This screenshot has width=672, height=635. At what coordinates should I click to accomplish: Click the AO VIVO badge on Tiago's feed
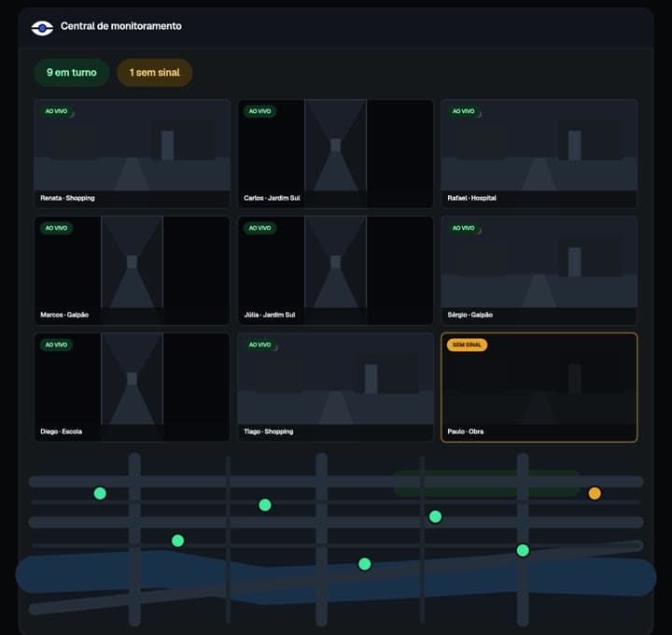coord(260,345)
